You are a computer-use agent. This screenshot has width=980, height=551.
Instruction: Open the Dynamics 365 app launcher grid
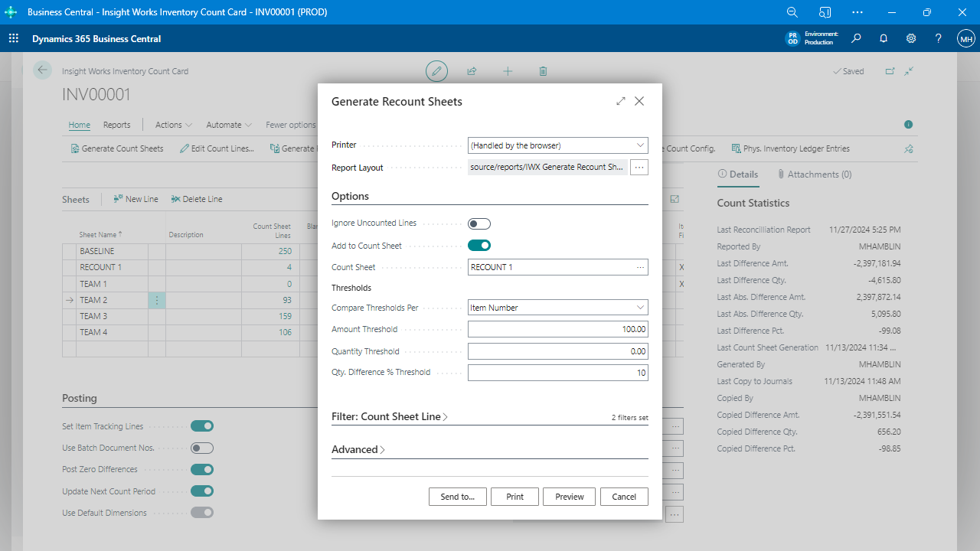click(x=13, y=37)
